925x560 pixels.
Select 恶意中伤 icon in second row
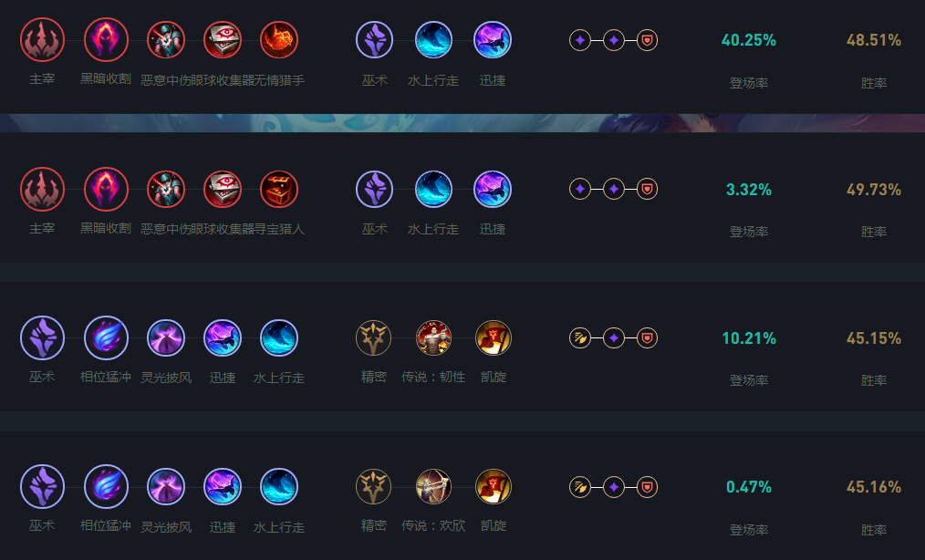166,190
